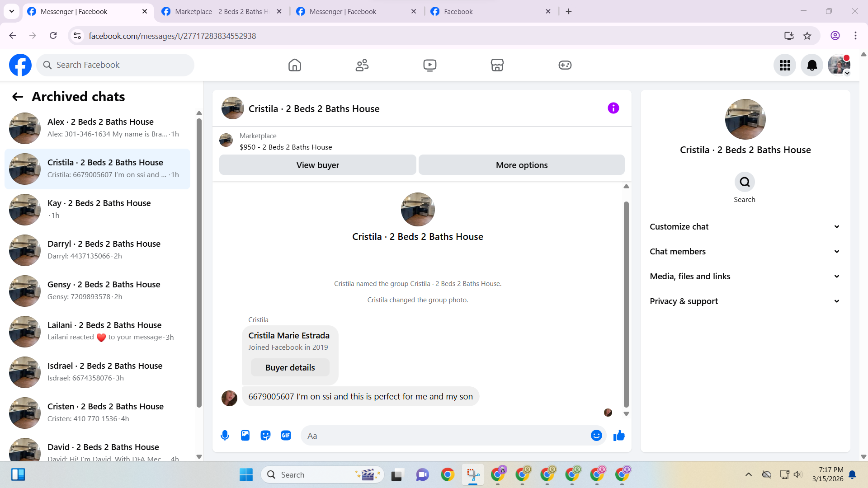
Task: Switch to the third tab, Messenger | Facebook
Action: [x=356, y=12]
